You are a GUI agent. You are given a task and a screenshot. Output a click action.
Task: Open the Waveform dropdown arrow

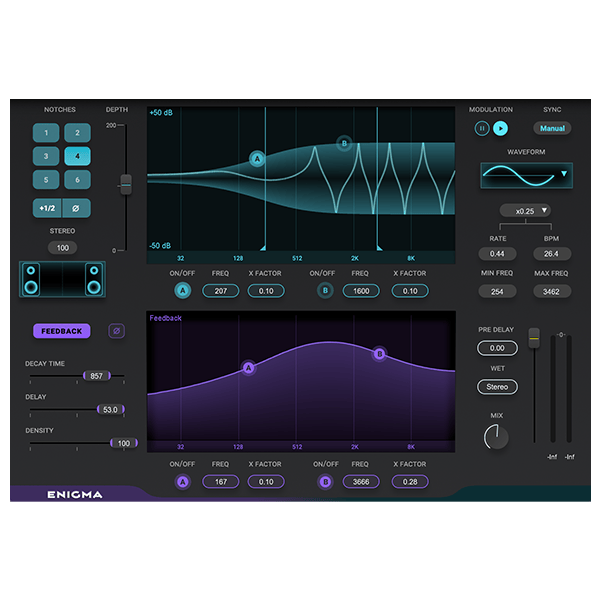[564, 174]
